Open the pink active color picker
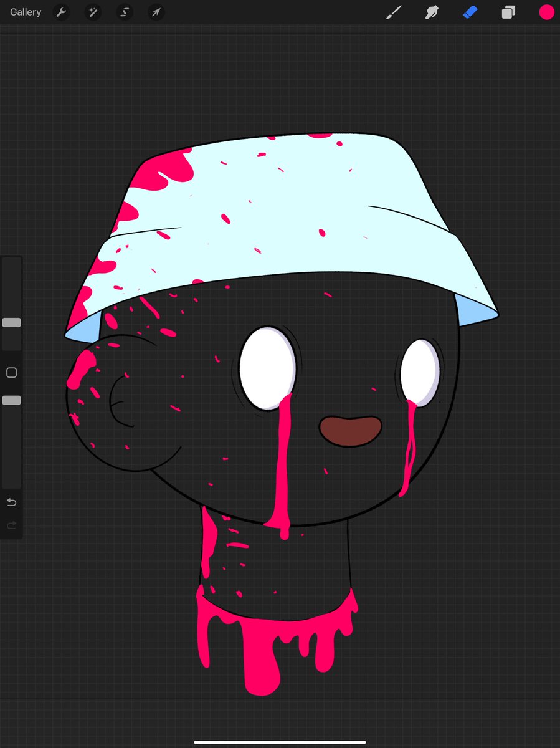 (546, 12)
